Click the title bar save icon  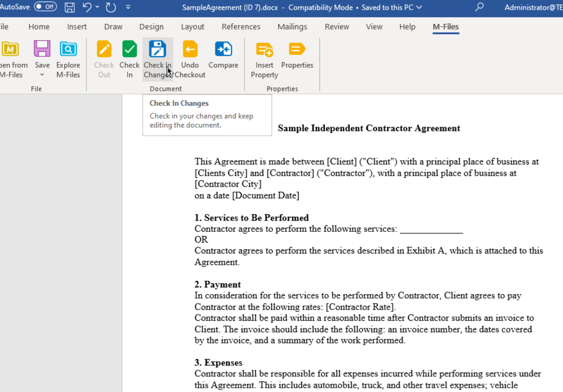pyautogui.click(x=70, y=7)
